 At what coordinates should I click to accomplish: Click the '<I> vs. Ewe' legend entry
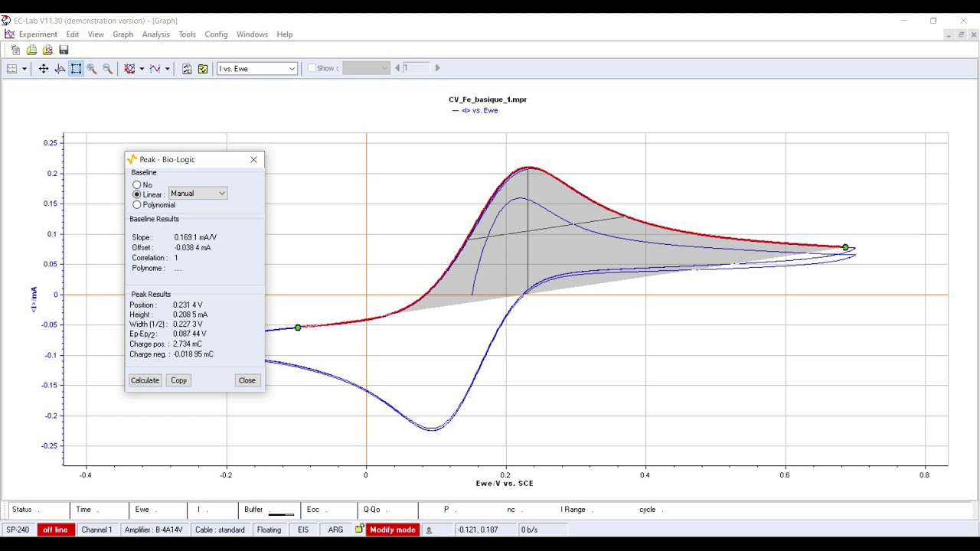475,110
